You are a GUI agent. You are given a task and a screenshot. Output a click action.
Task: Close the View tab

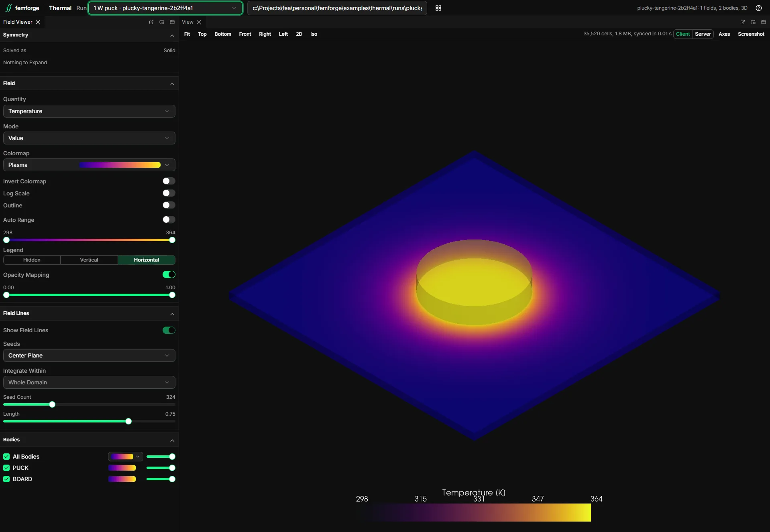pos(199,22)
